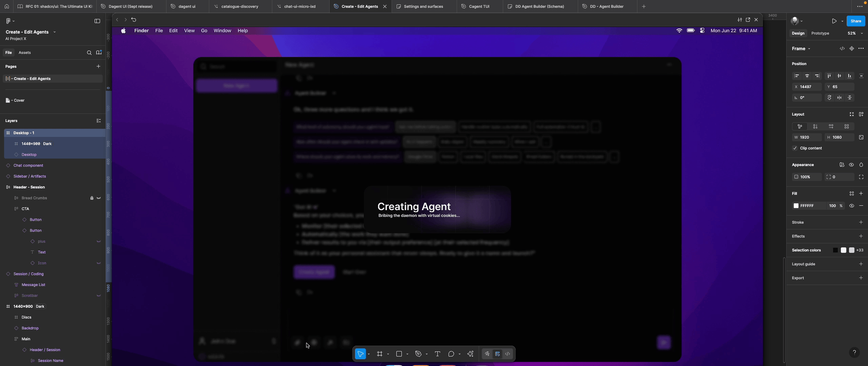
Task: Open the Figma home icon
Action: pos(6,6)
